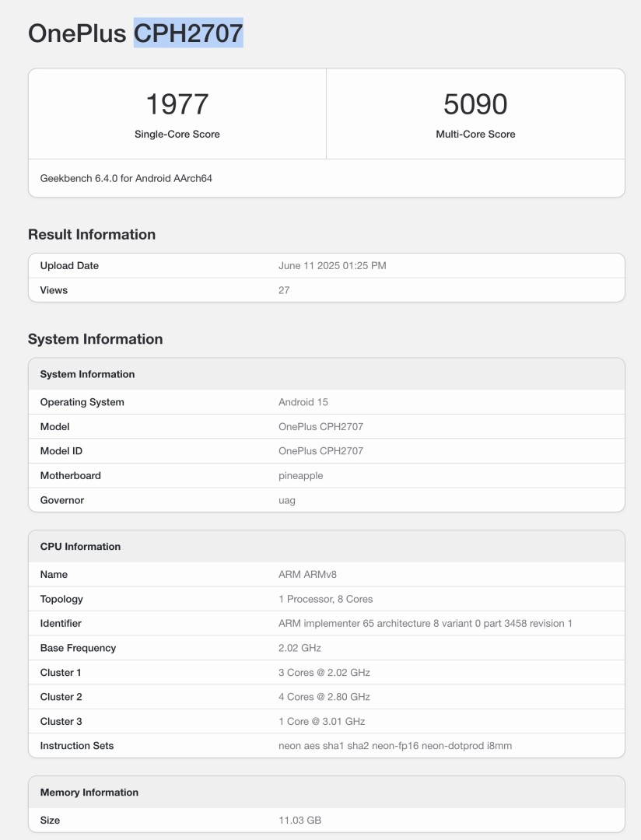Click the Multi-Core Score label

point(475,134)
